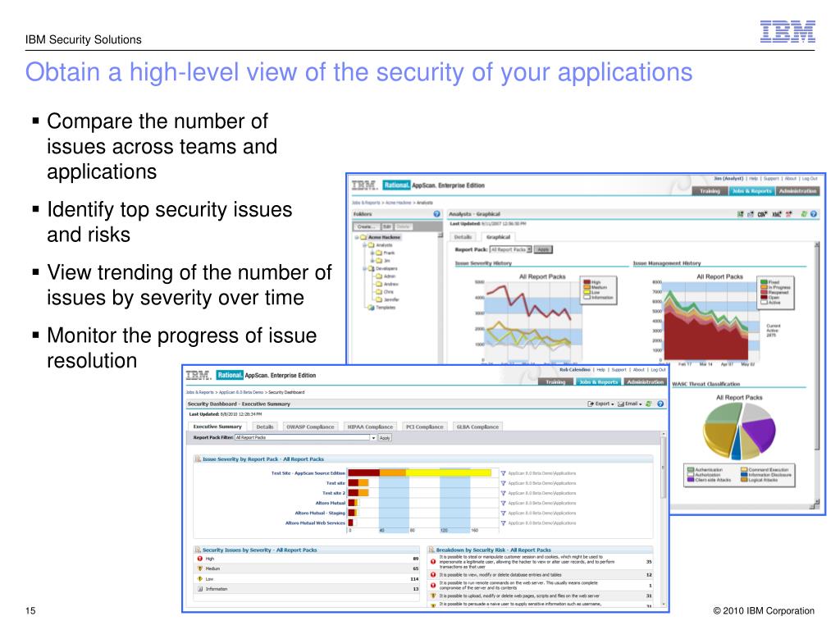The width and height of the screenshot is (840, 630).
Task: Click the CSV export icon in Analysts window
Action: coord(762,214)
